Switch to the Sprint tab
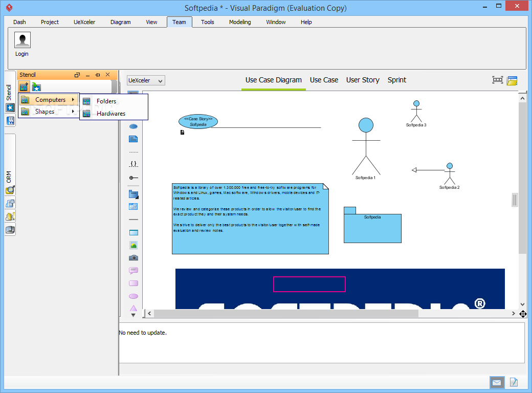The height and width of the screenshot is (393, 532). tap(396, 80)
